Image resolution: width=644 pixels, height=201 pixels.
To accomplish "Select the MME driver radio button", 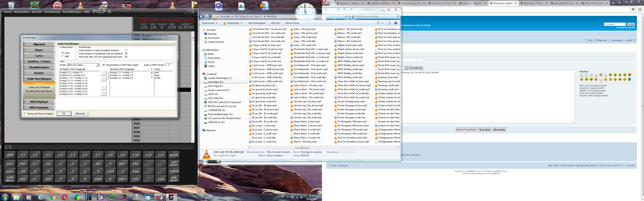I will [x=63, y=56].
